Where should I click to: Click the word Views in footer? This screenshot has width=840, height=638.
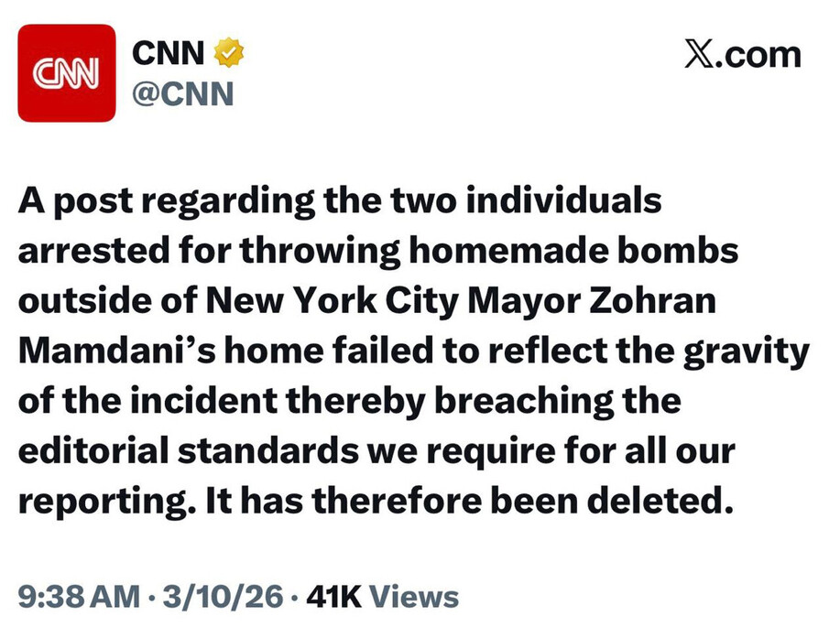pyautogui.click(x=419, y=598)
